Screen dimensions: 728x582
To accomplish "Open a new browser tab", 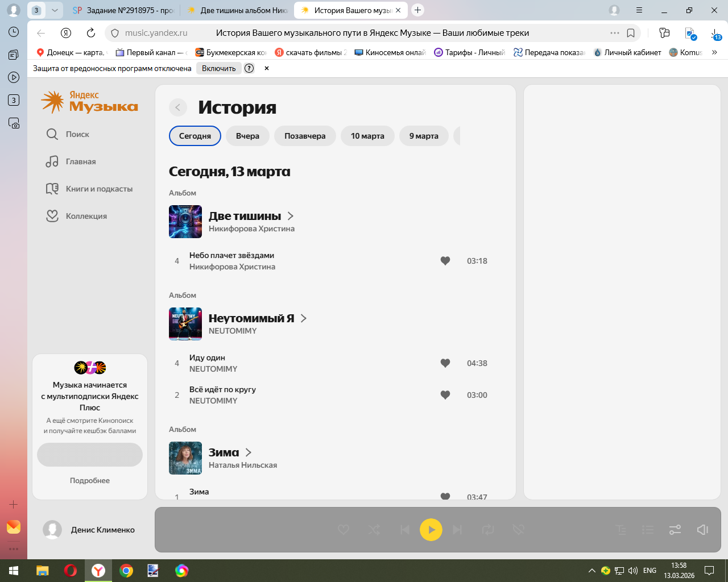I will pyautogui.click(x=417, y=10).
